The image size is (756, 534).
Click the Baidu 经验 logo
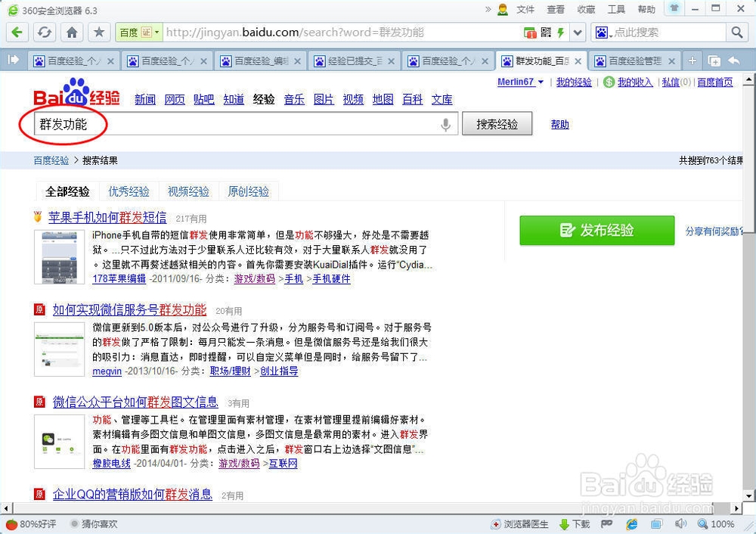76,92
